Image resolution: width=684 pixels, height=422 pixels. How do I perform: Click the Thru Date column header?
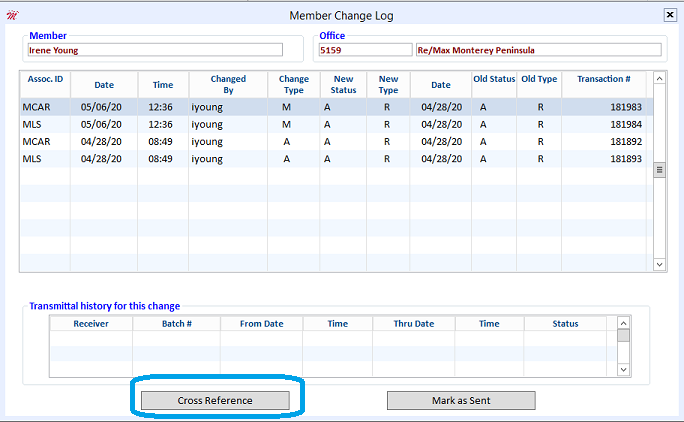coord(414,323)
